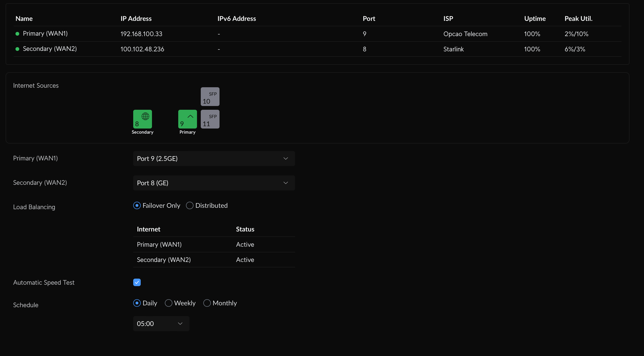Sort by Uptime column header

pos(535,19)
